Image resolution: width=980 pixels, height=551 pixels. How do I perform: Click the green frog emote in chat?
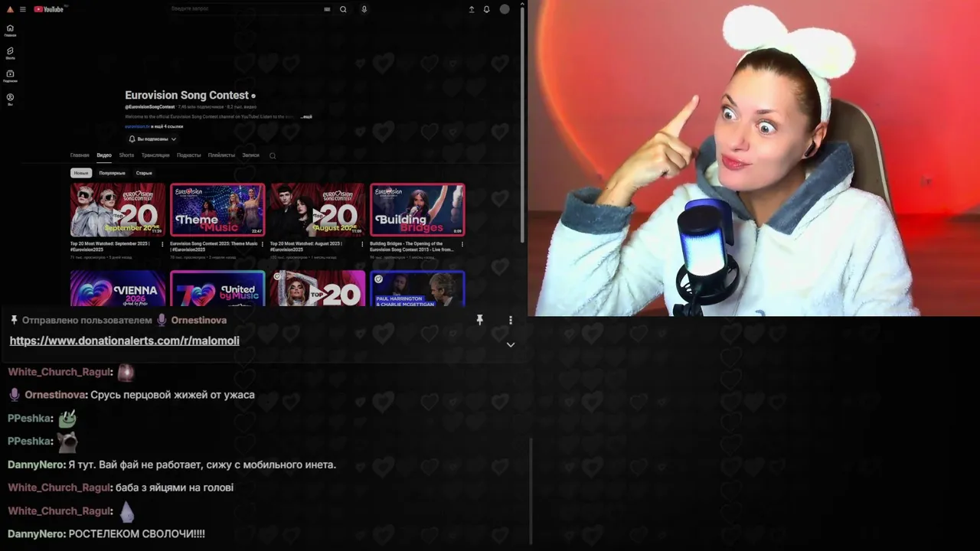[x=67, y=418]
